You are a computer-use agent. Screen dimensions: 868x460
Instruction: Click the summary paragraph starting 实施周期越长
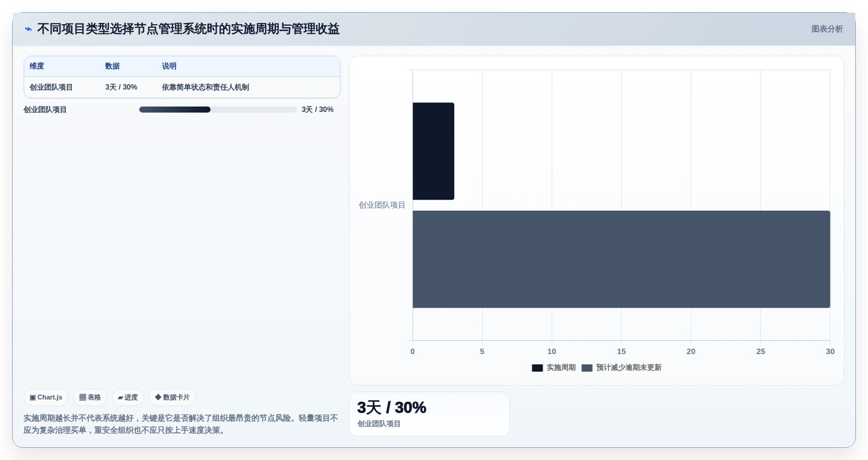coord(181,424)
